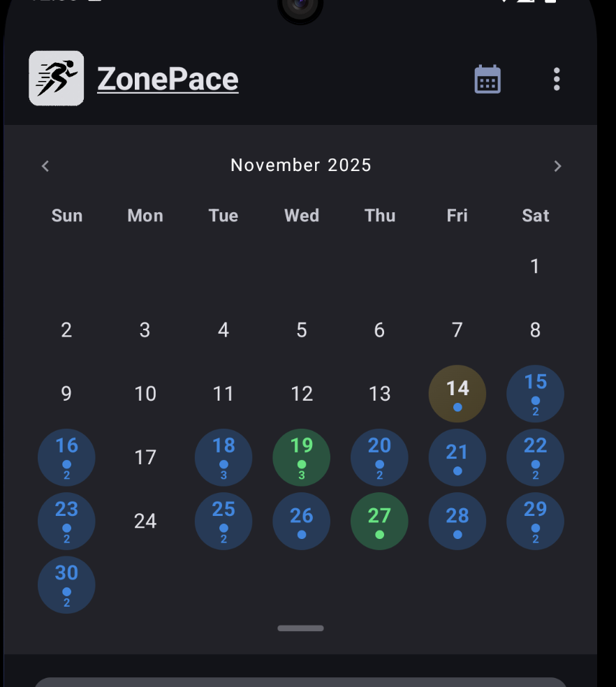616x687 pixels.
Task: Pick November 15 with two workouts
Action: click(x=535, y=394)
